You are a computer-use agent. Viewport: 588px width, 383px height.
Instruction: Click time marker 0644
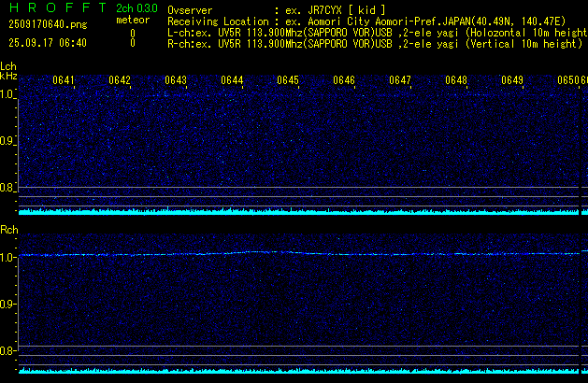(x=232, y=80)
